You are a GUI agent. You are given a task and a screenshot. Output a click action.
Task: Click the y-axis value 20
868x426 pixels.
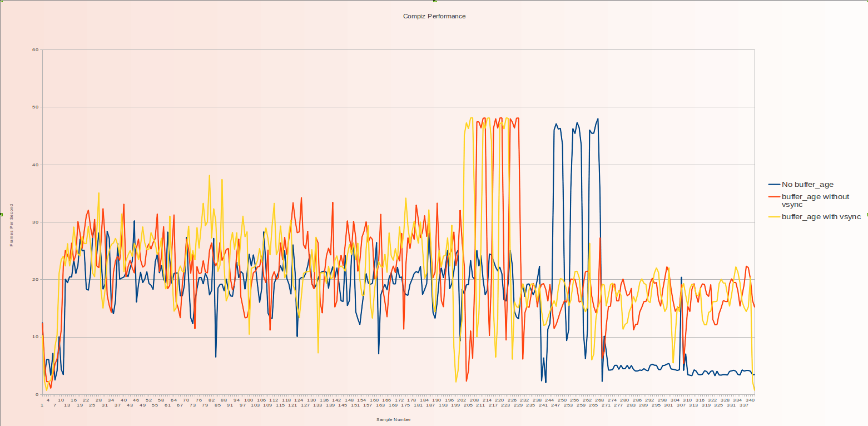(35, 279)
